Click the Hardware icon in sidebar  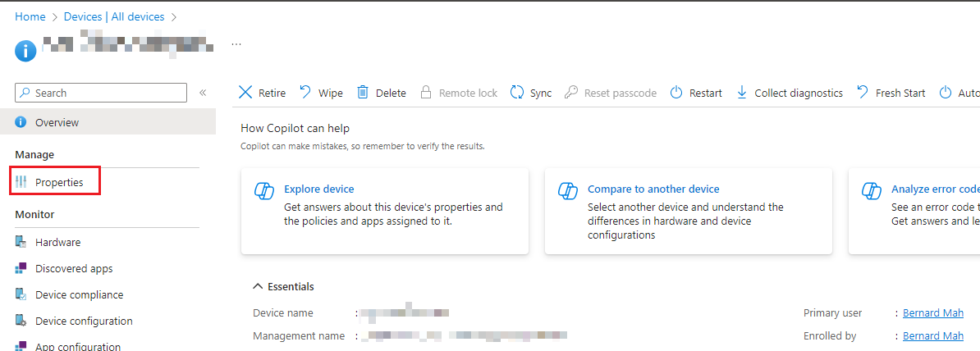pos(21,243)
